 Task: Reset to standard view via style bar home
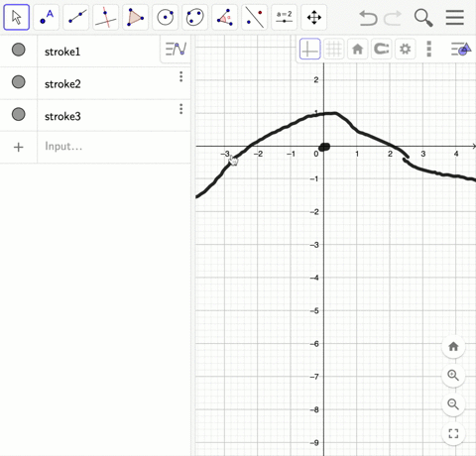pos(357,49)
